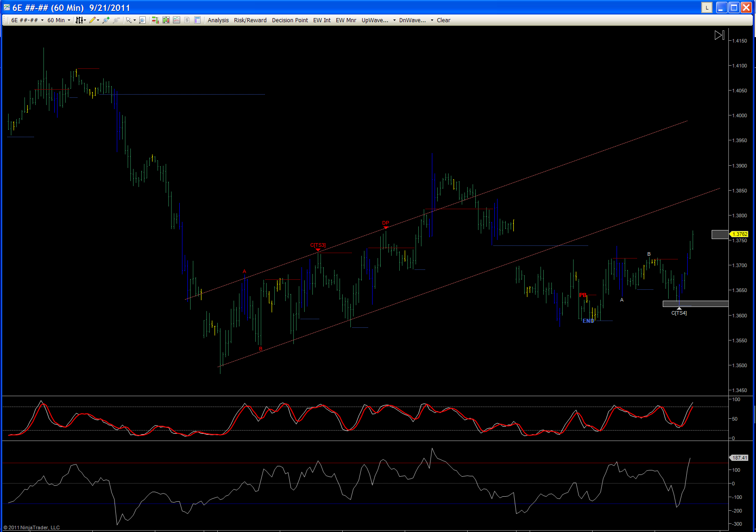Expand the UpWave... dropdown
The image size is (756, 532).
coord(378,20)
